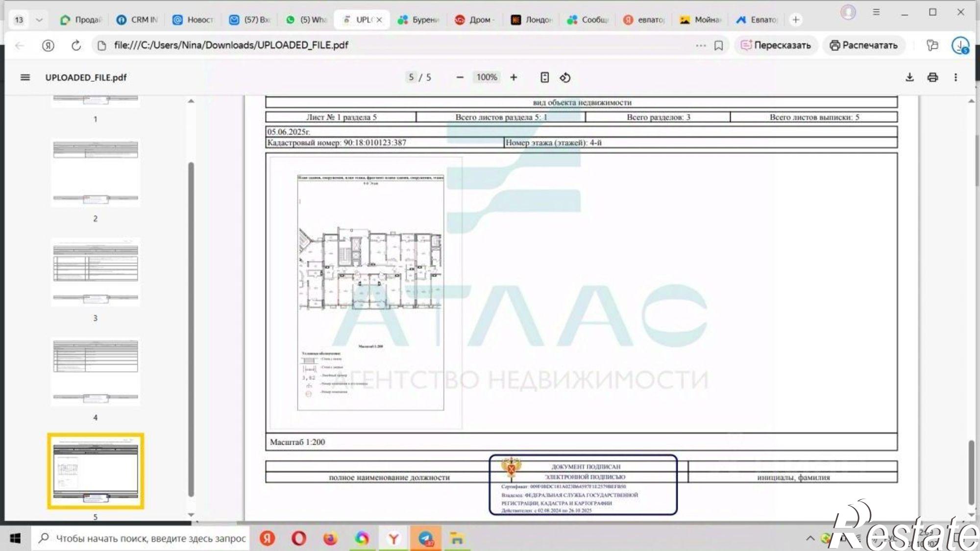Zoom out with the minus icon
980x551 pixels.
click(x=460, y=77)
